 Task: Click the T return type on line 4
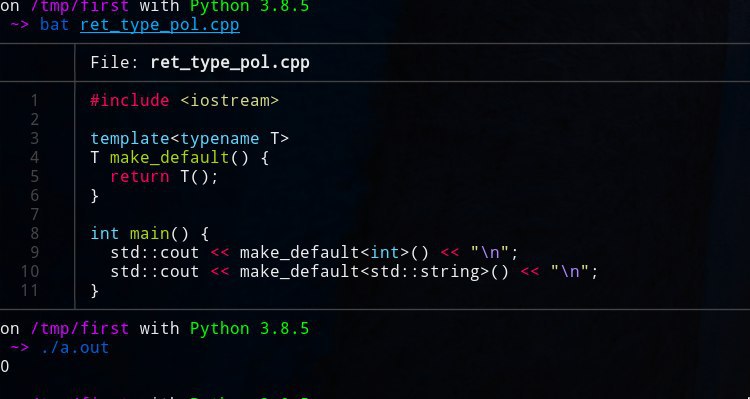pos(95,157)
